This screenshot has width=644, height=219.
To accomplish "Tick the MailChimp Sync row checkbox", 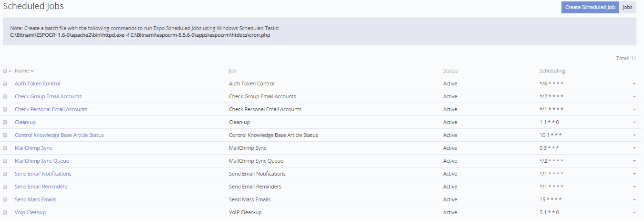I will 5,148.
